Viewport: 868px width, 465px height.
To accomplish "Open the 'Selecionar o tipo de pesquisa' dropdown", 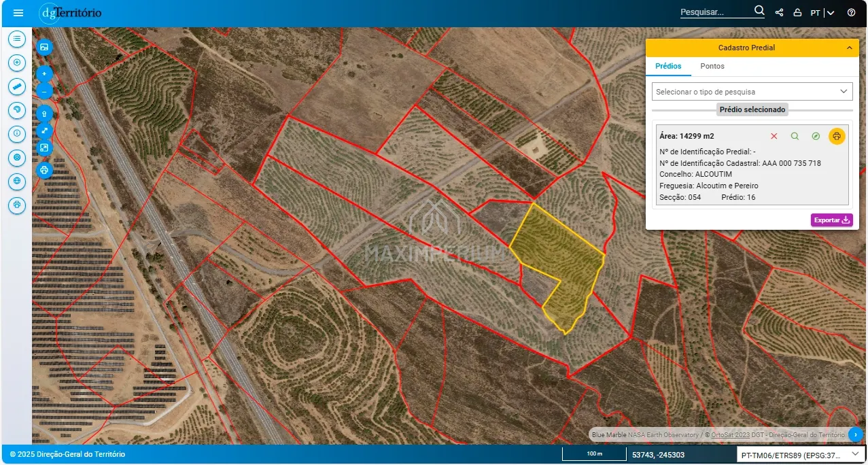I will pyautogui.click(x=752, y=92).
